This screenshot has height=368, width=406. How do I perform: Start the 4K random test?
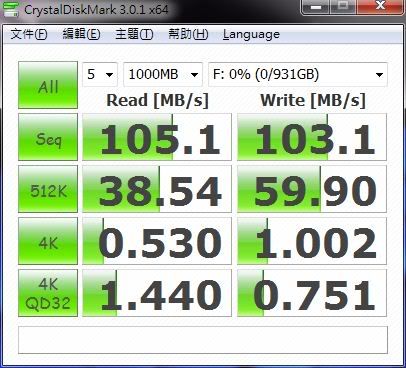(x=48, y=241)
